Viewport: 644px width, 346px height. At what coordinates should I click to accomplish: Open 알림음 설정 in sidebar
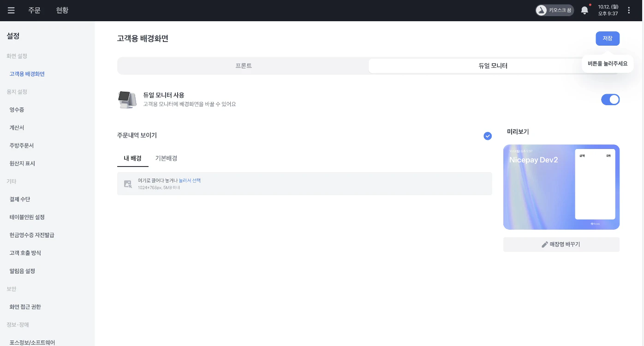pyautogui.click(x=22, y=271)
